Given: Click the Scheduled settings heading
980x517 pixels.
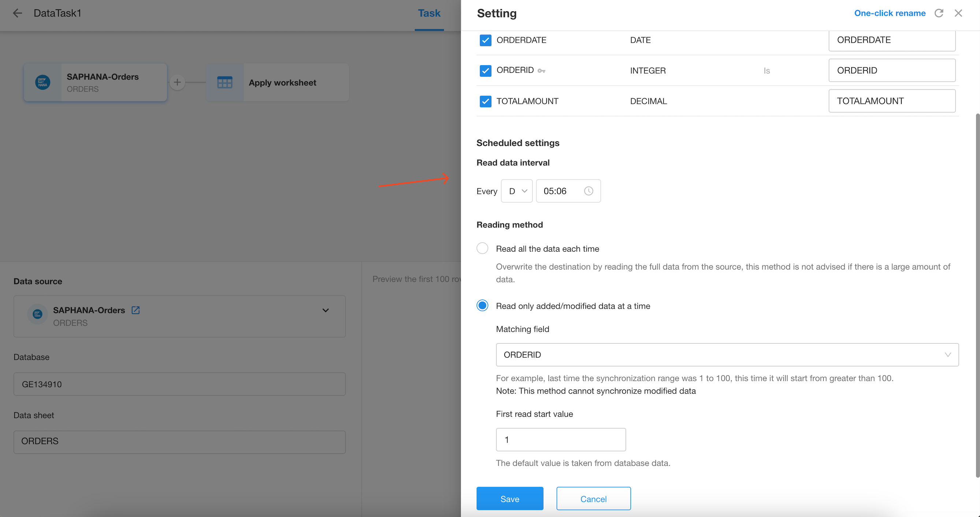Looking at the screenshot, I should [518, 143].
